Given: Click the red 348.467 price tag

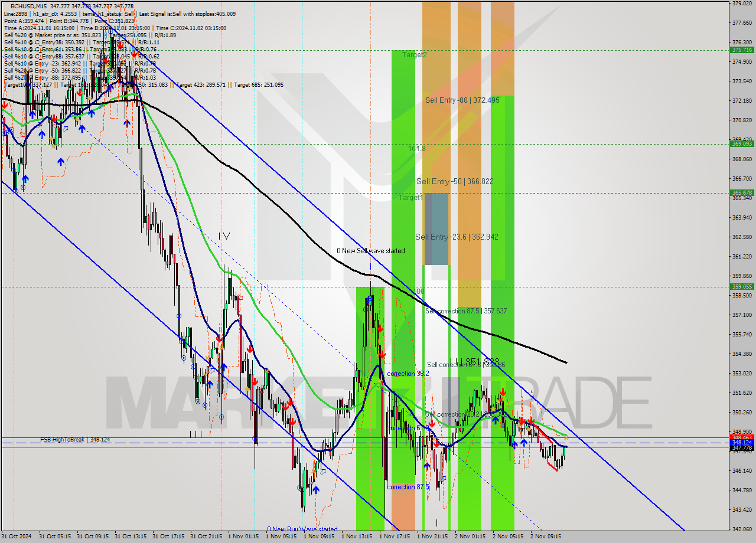Looking at the screenshot, I should coord(742,437).
